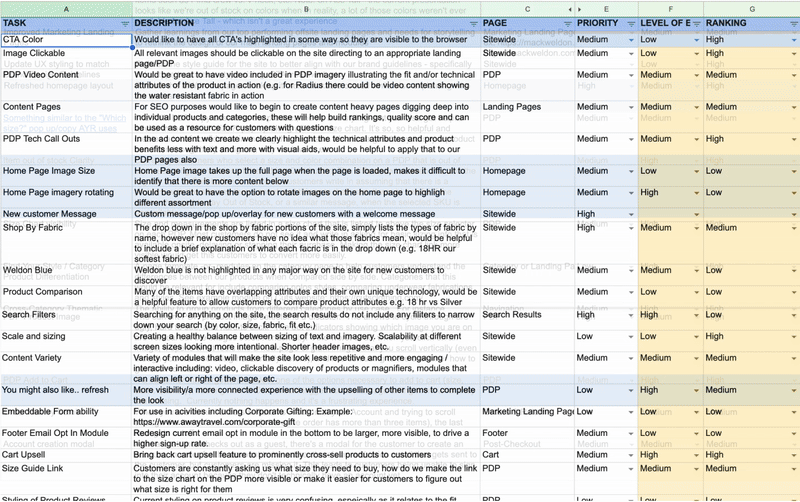Select the 'Home Page Image Size' cell
The width and height of the screenshot is (800, 502).
click(x=66, y=176)
